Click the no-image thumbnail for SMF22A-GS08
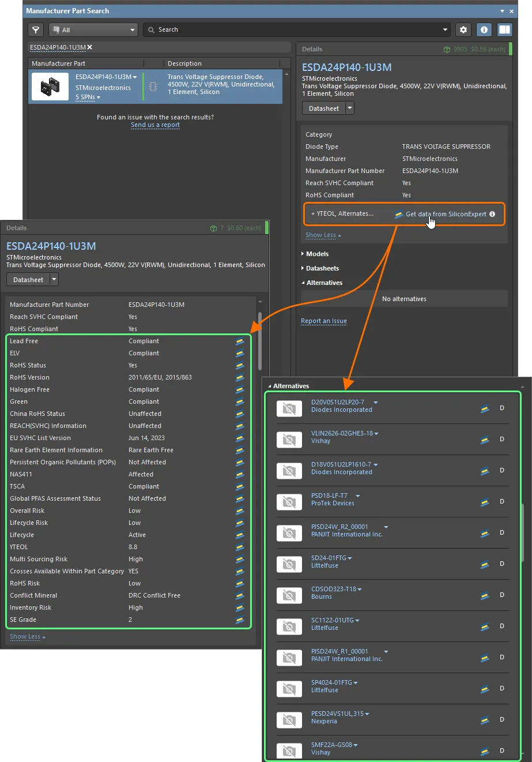This screenshot has height=762, width=532. click(290, 750)
